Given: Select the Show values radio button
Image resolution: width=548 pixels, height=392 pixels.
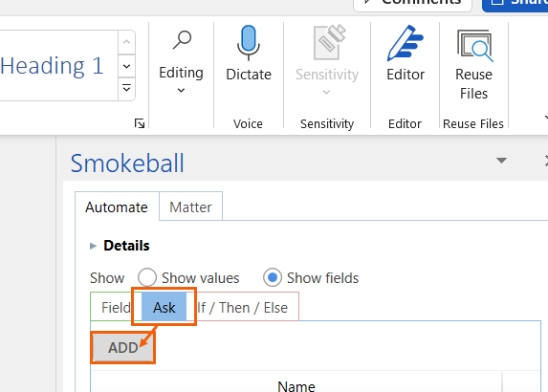Looking at the screenshot, I should click(x=147, y=277).
